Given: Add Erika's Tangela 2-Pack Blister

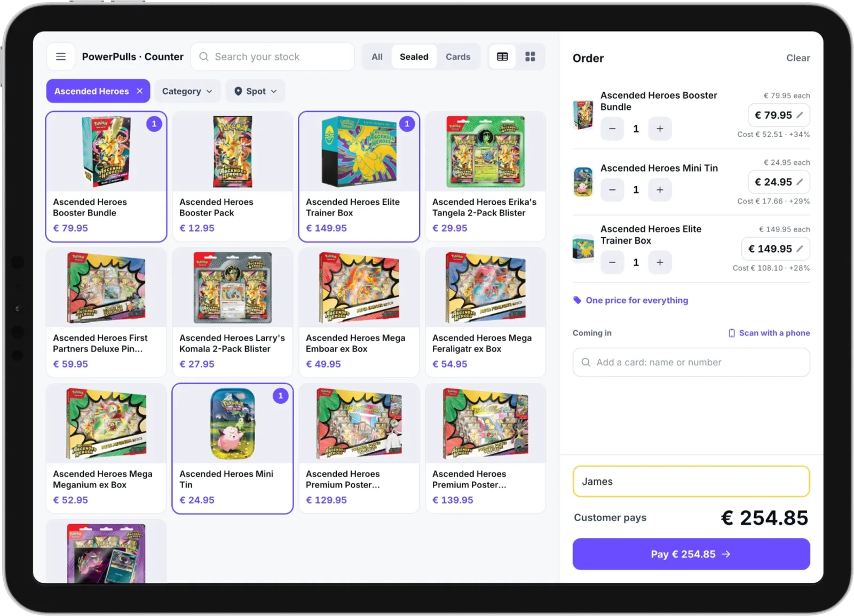Looking at the screenshot, I should tap(485, 177).
